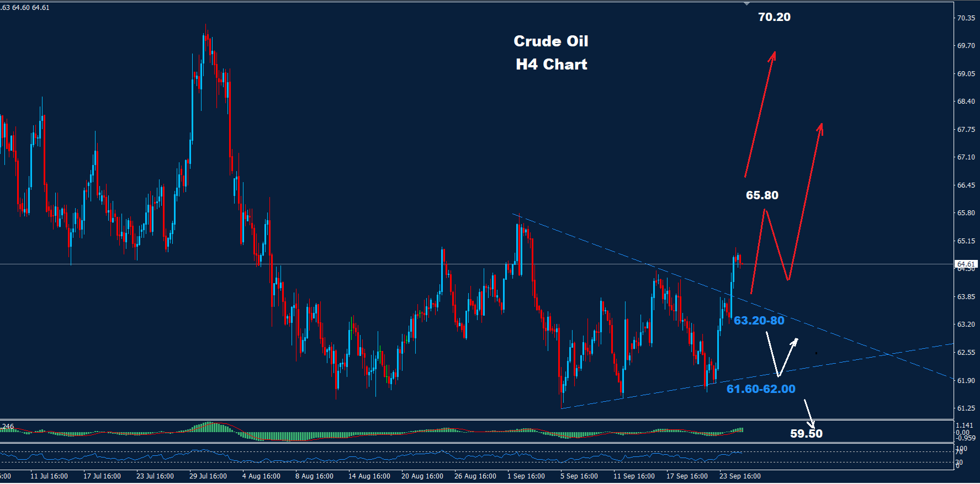
Task: Click the blue 61.60-62.00 support label
Action: 761,389
